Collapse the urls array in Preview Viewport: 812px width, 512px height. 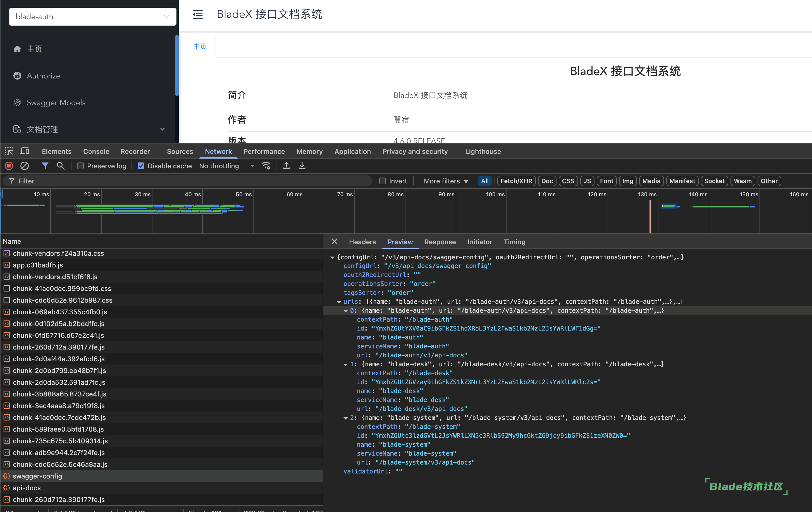[339, 302]
